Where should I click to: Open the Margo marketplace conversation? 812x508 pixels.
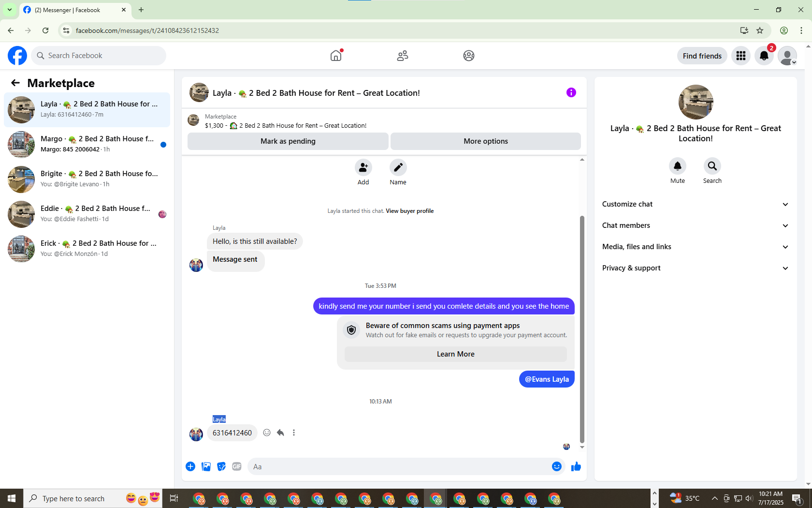click(87, 145)
